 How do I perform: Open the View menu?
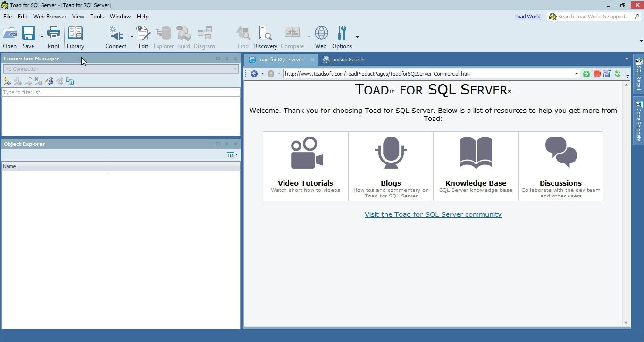coord(78,17)
